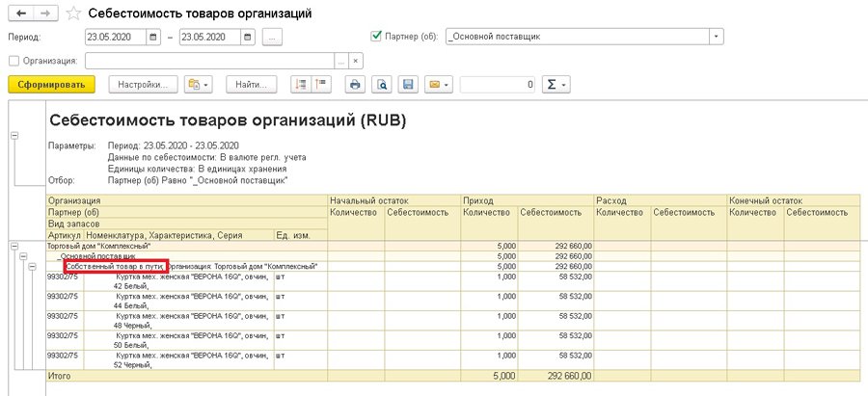Save the report using diskette icon
The height and width of the screenshot is (396, 868).
(408, 85)
